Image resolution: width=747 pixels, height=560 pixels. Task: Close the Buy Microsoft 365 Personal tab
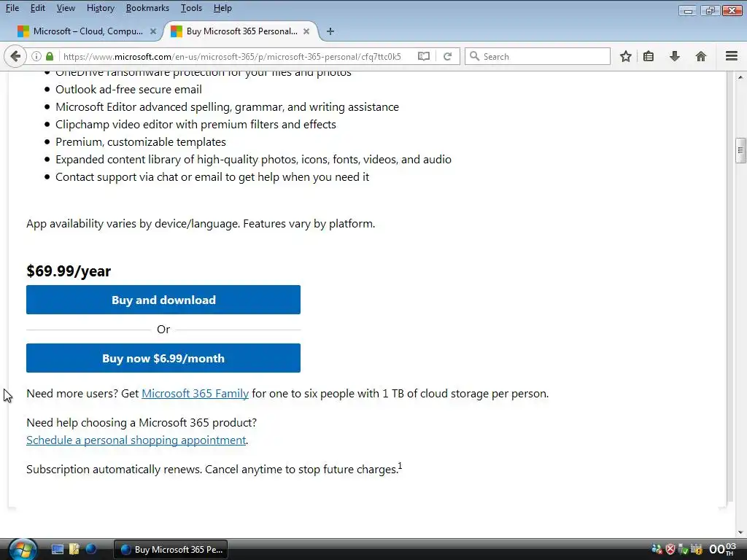[306, 31]
